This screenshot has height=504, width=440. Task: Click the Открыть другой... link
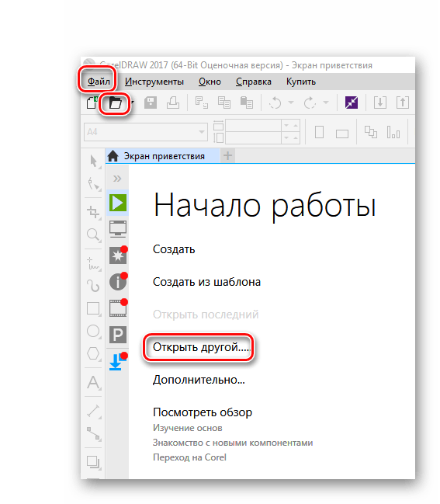pos(201,347)
